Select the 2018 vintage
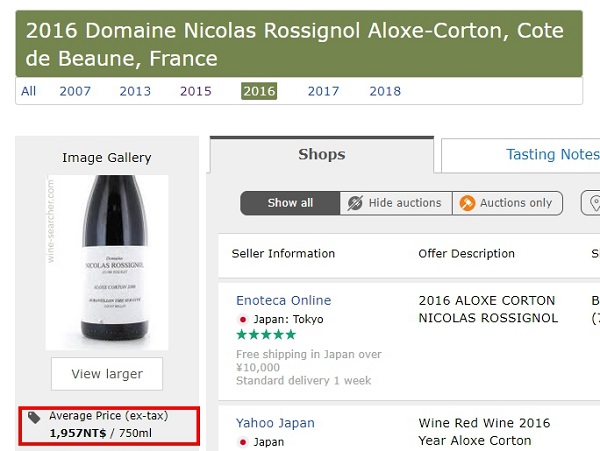 [x=385, y=91]
